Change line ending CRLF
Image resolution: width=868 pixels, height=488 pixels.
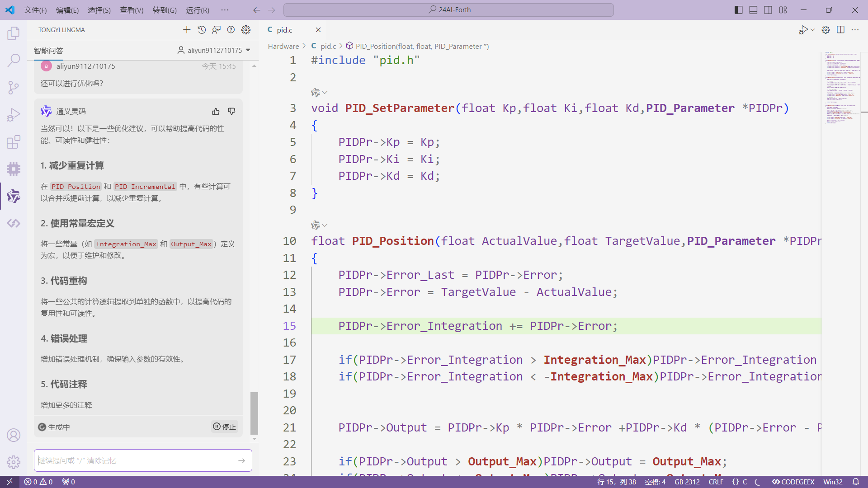716,482
